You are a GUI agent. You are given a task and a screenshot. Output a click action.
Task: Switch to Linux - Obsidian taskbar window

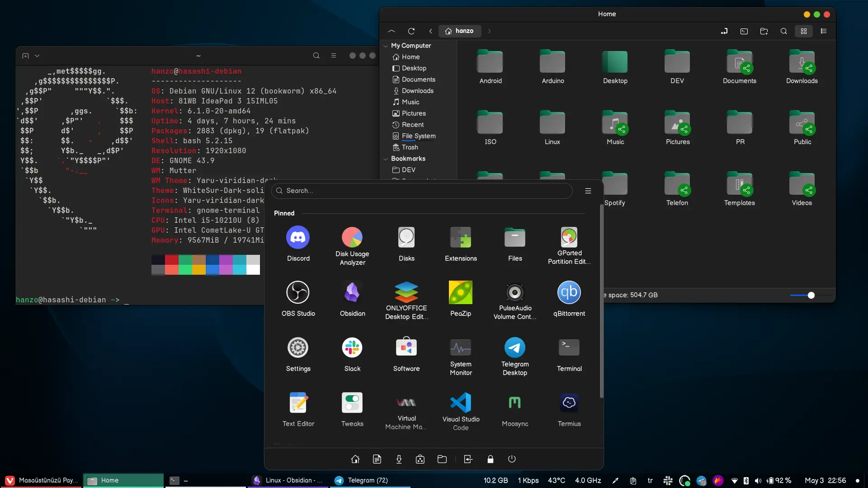(x=288, y=480)
